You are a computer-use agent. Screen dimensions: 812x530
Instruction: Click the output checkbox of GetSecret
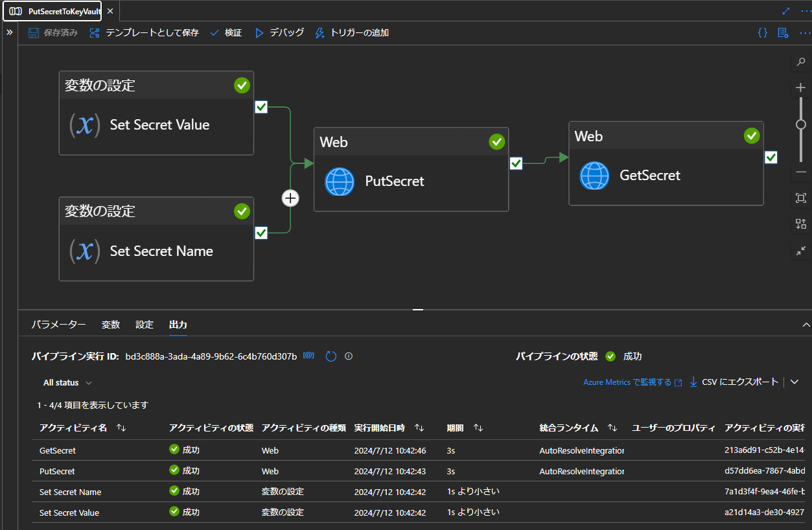coord(771,157)
